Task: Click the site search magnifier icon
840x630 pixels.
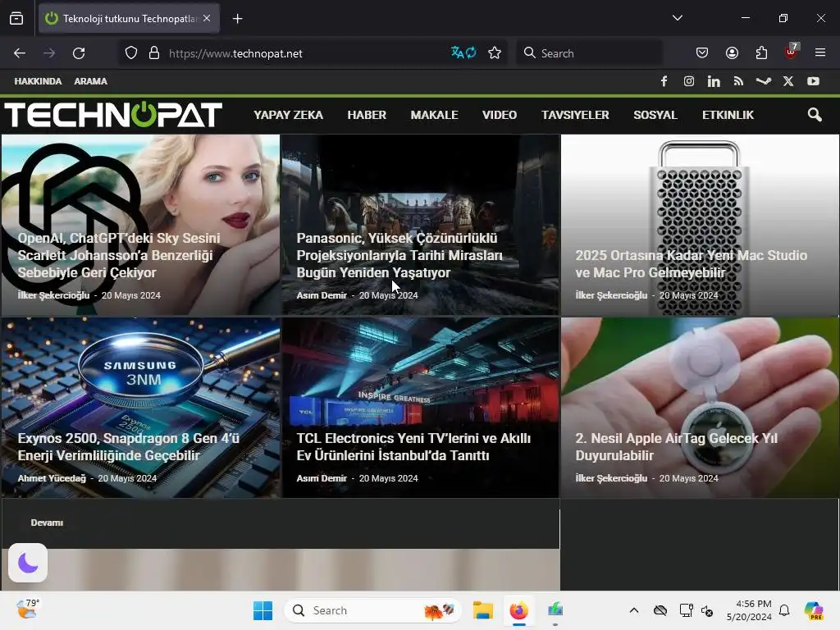Action: click(815, 115)
